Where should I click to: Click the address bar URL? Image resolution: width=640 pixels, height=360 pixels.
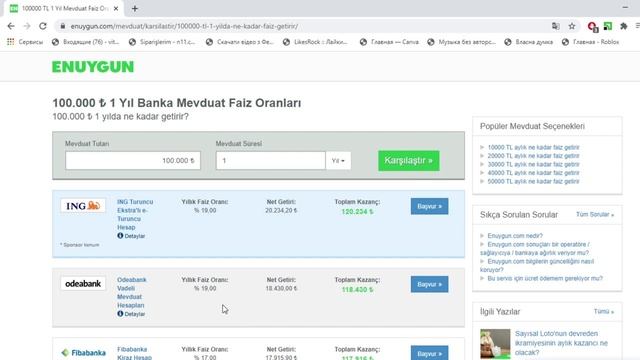click(184, 26)
